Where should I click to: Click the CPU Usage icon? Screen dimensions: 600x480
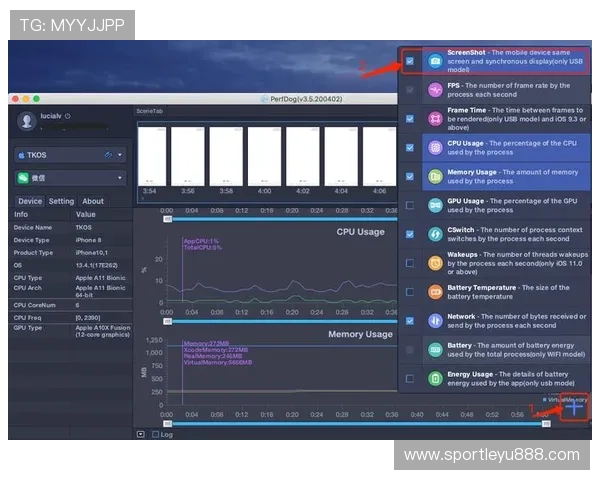click(435, 147)
